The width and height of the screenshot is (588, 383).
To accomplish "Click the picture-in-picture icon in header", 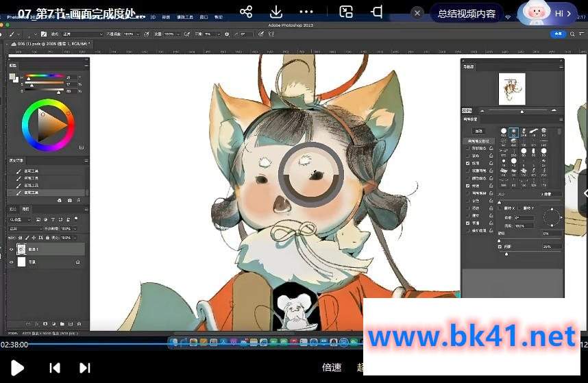I will (346, 12).
